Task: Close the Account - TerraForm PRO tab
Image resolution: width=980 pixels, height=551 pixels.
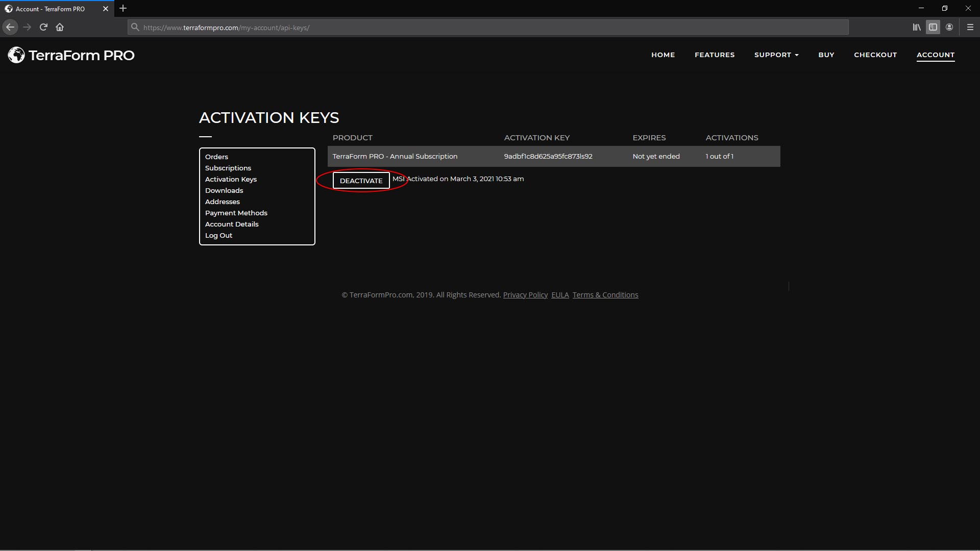Action: pyautogui.click(x=106, y=9)
